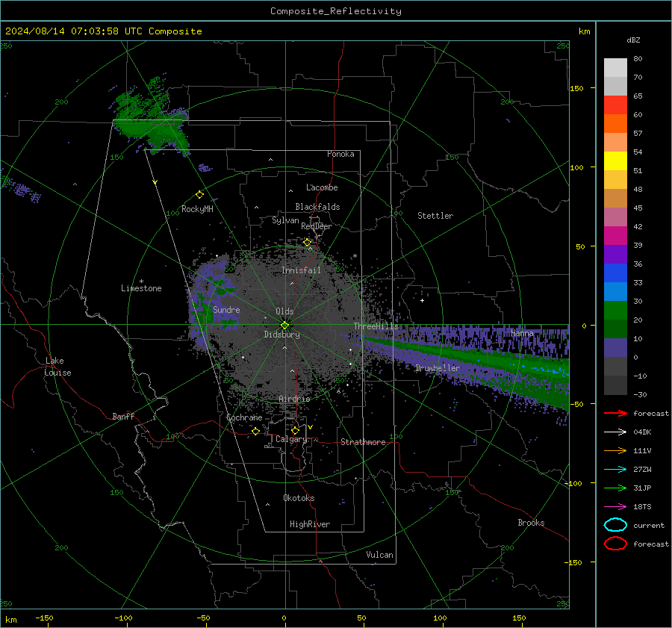Click the yellow diamond marker above Calgary

pos(295,430)
